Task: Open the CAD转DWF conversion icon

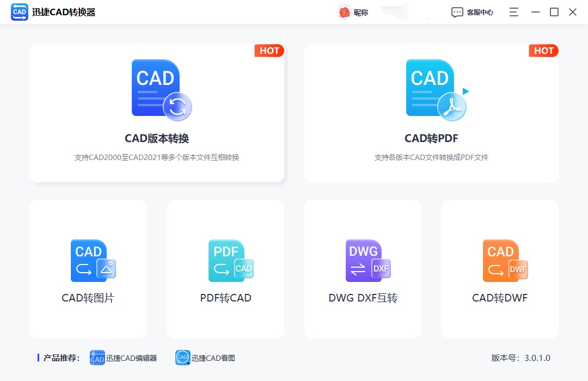Action: 505,261
